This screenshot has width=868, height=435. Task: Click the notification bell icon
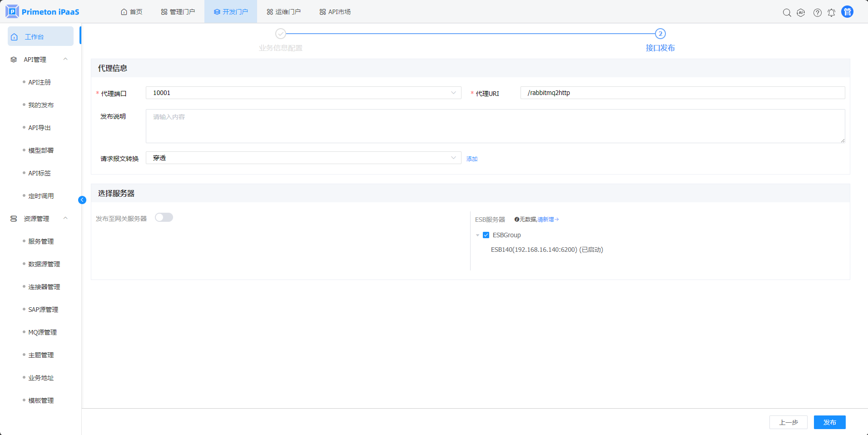pos(831,13)
